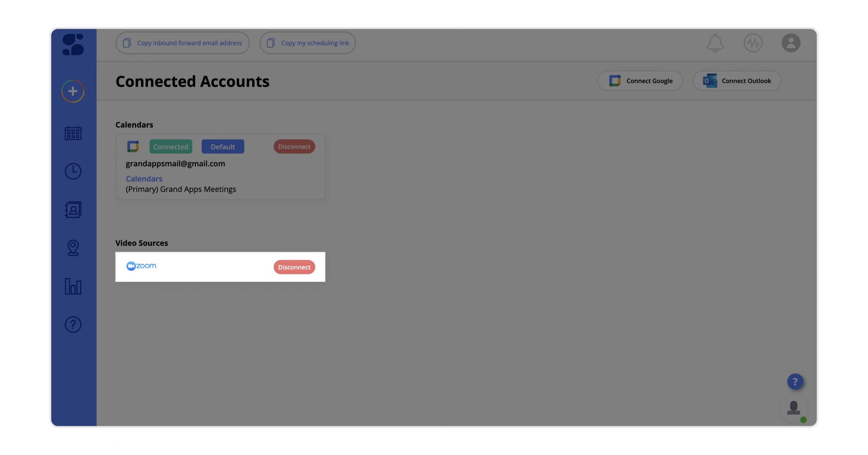
Task: Toggle the Default calendar badge
Action: tap(223, 146)
